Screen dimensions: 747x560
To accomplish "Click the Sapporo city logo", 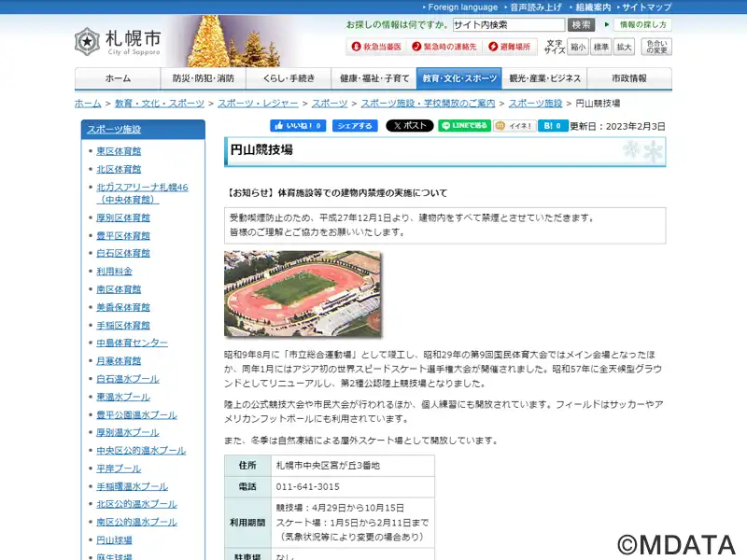I will tap(118, 42).
